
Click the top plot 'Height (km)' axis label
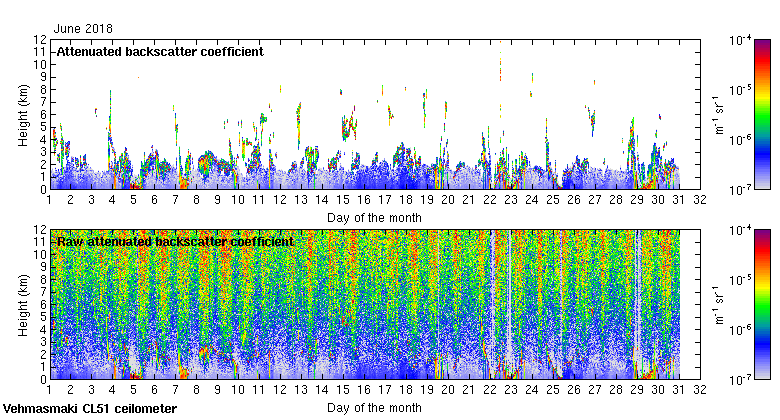23,115
